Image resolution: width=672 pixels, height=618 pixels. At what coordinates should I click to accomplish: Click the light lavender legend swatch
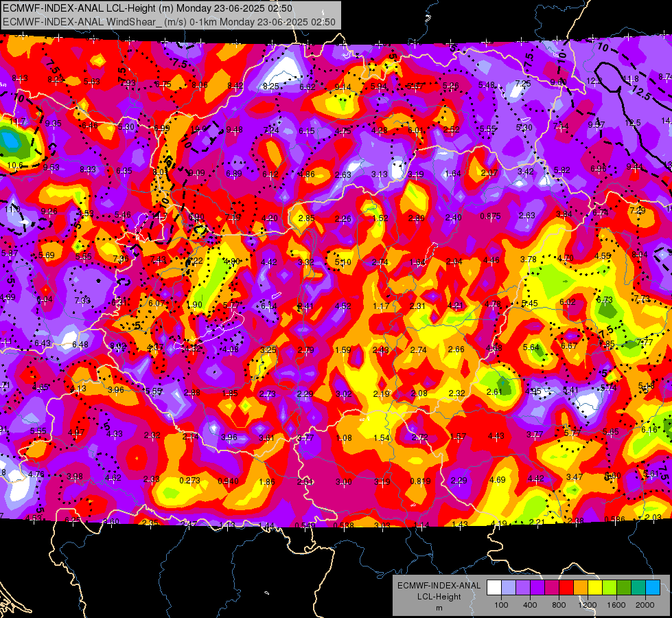(x=508, y=588)
